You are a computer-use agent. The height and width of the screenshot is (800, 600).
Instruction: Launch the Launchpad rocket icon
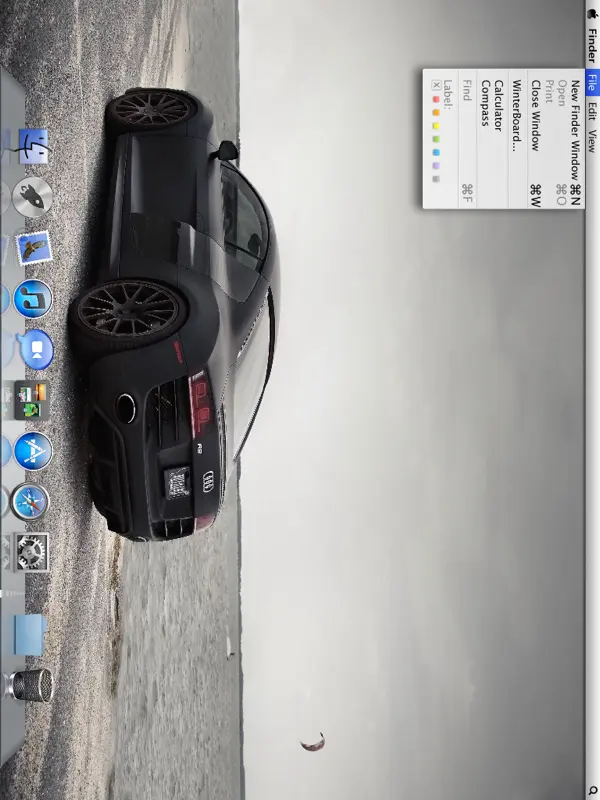pyautogui.click(x=33, y=197)
